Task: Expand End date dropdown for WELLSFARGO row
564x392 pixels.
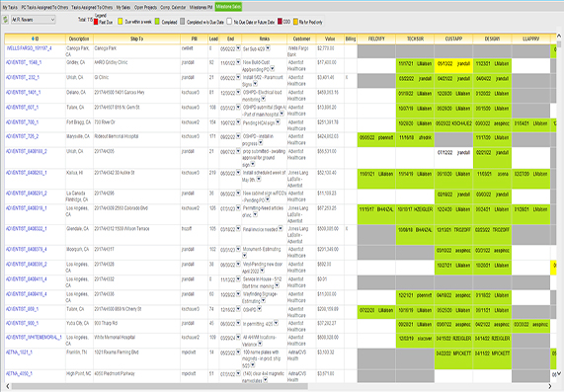Action: click(x=238, y=48)
